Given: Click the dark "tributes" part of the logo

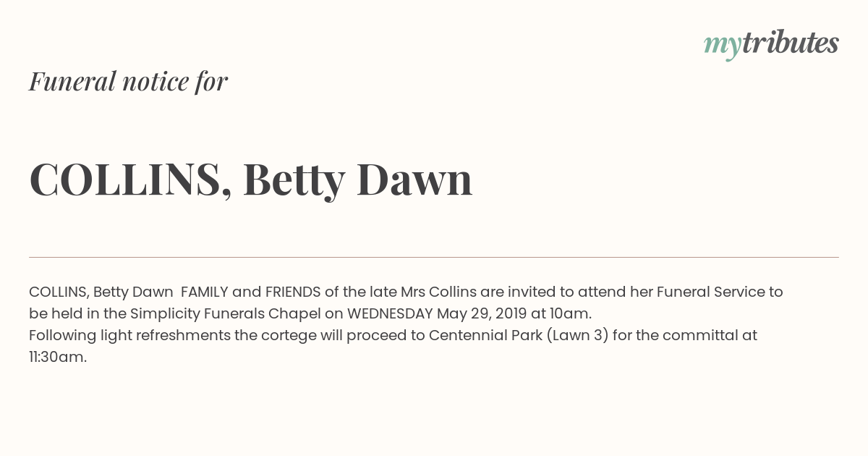Looking at the screenshot, I should point(791,43).
